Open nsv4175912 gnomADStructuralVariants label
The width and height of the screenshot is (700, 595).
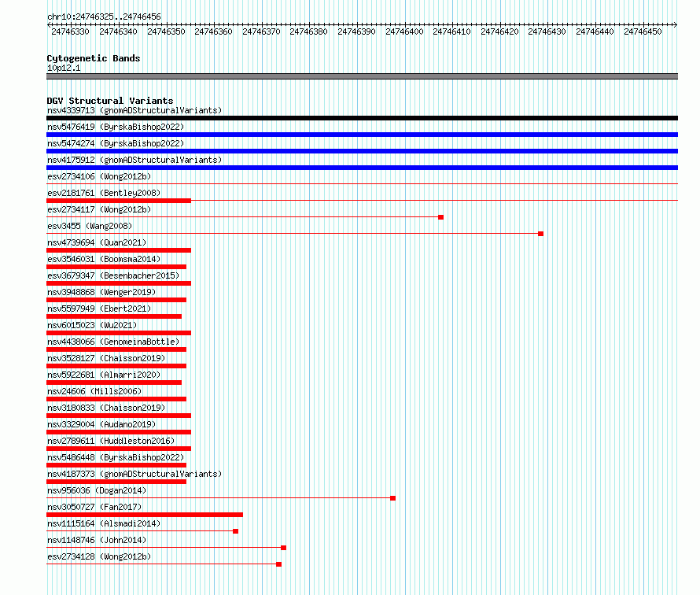coord(134,160)
